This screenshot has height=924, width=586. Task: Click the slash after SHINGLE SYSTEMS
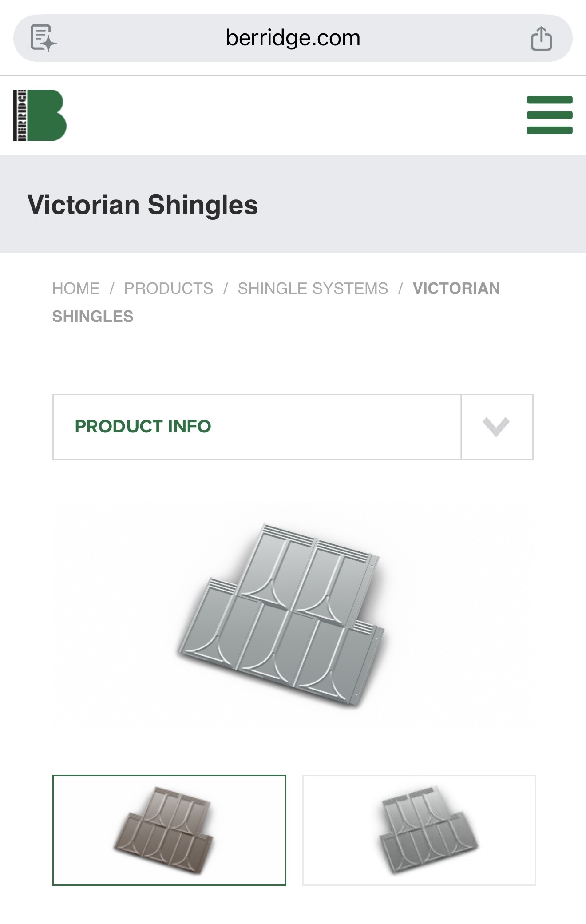point(400,289)
